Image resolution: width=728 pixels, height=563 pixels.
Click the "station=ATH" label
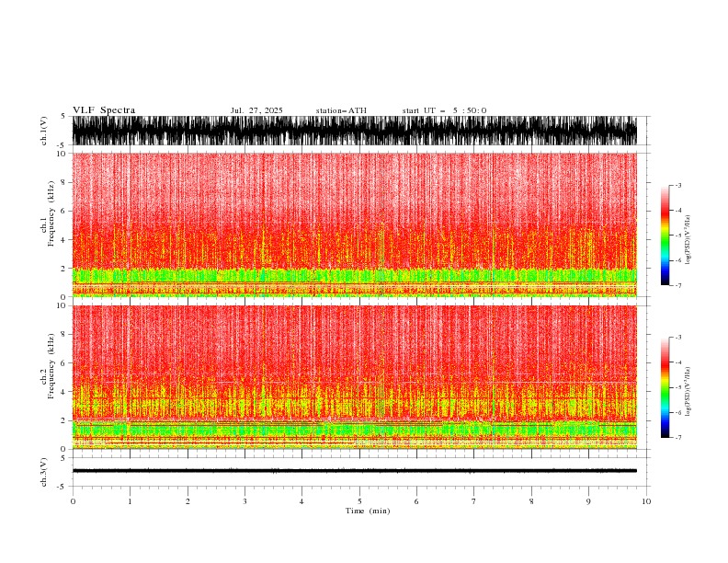(x=341, y=110)
